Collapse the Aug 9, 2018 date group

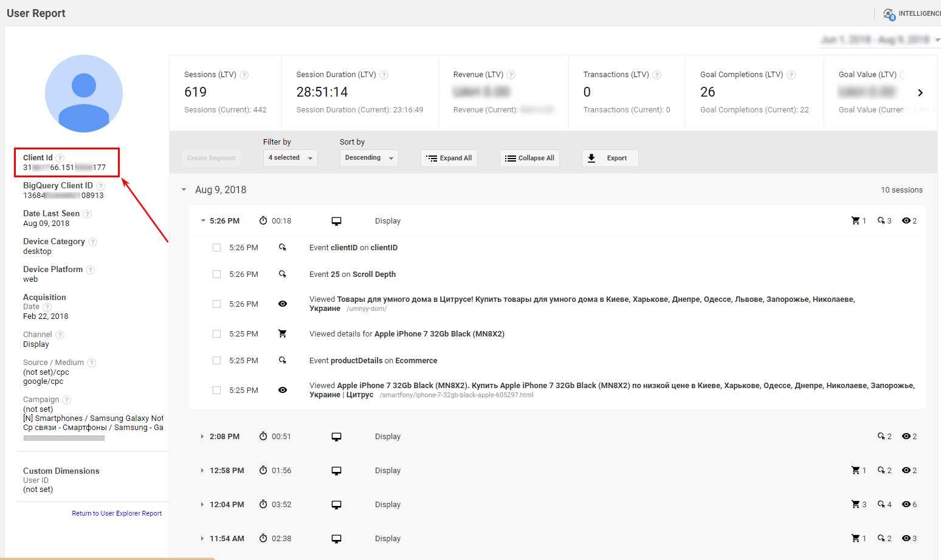(184, 190)
